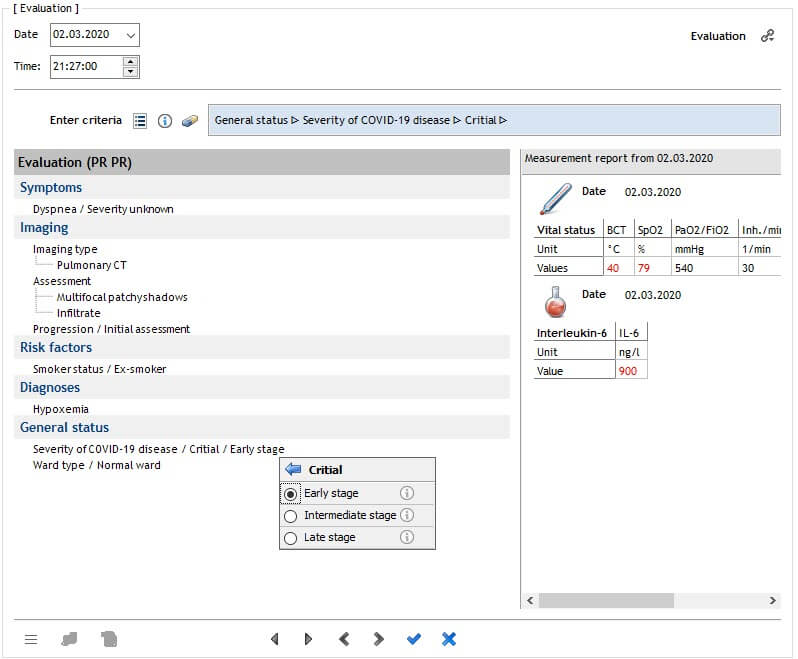The height and width of the screenshot is (659, 798).
Task: Select Assessment tree item
Action: click(x=62, y=281)
